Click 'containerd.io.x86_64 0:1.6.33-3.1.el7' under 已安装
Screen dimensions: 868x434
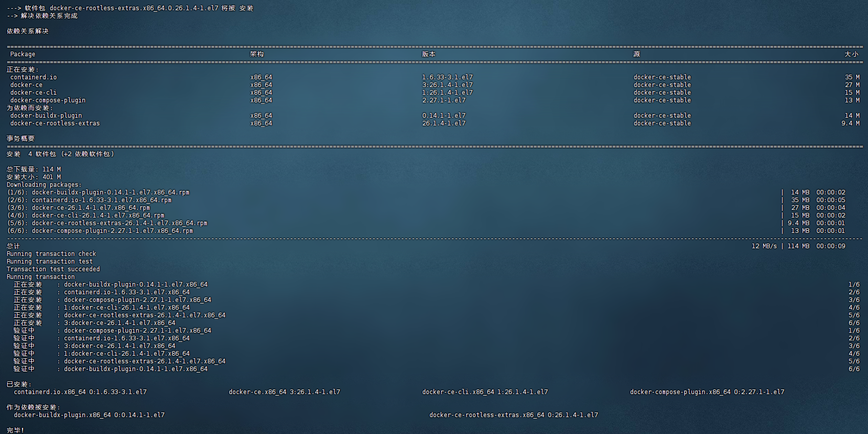point(80,392)
